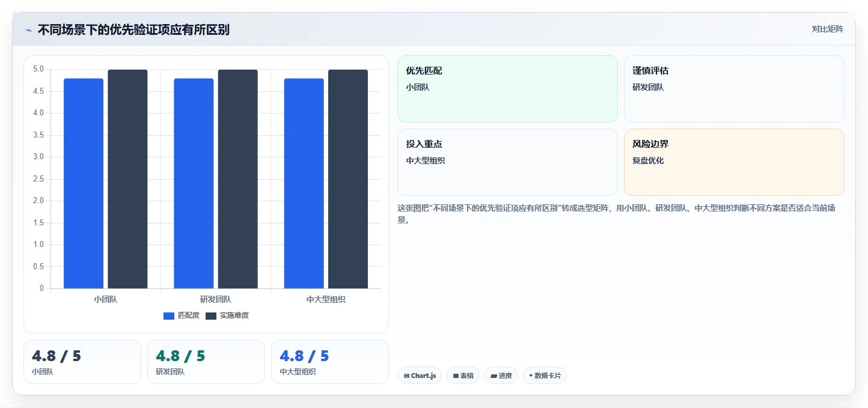Click the description paragraph starting 这张图把
Viewport: 868px width, 408px height.
click(x=616, y=214)
